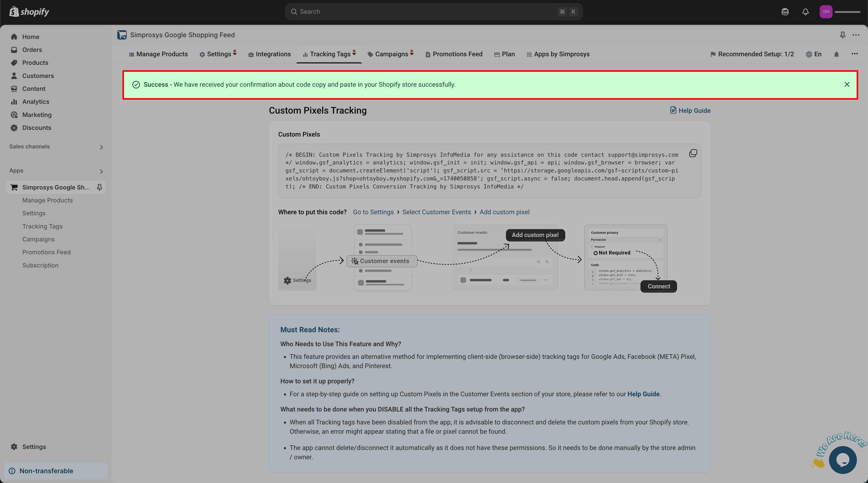Click the Add custom pixel link

coord(505,212)
